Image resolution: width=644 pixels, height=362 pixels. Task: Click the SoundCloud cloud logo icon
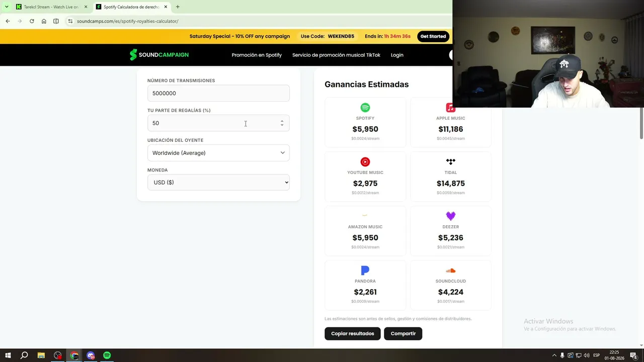click(451, 270)
